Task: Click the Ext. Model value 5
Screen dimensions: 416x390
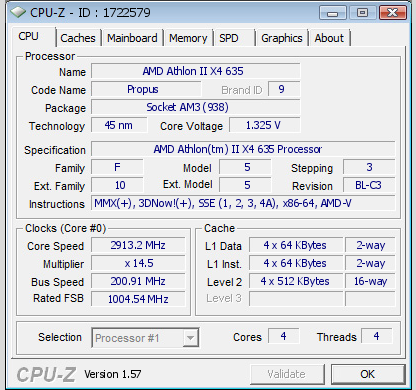Action: click(245, 185)
